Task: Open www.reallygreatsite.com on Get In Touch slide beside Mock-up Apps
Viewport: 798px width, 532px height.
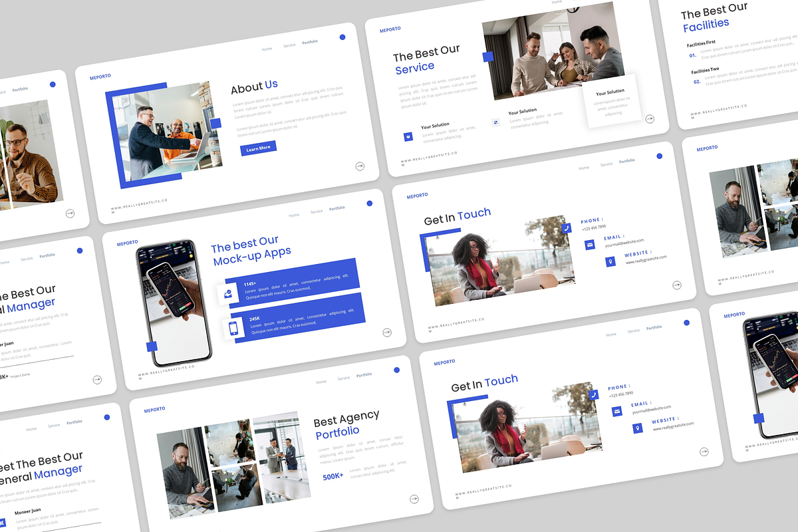Action: [x=646, y=260]
